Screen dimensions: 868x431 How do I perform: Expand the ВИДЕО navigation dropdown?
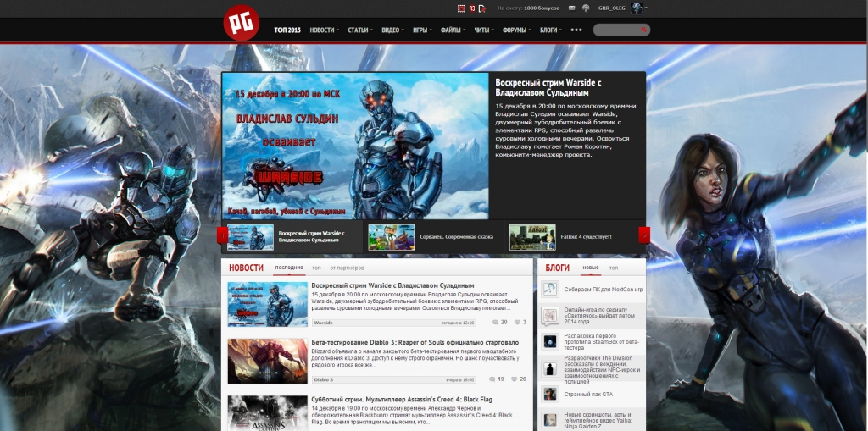[403, 30]
